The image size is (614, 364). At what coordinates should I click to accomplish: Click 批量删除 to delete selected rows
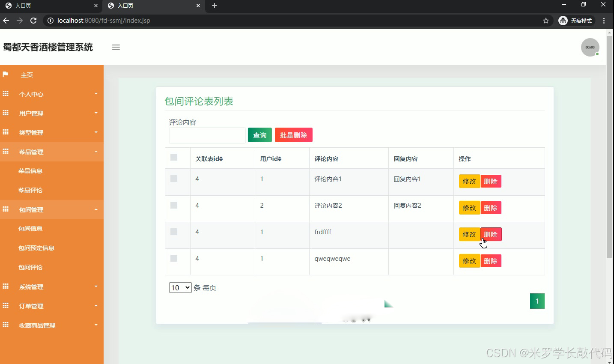click(x=293, y=134)
